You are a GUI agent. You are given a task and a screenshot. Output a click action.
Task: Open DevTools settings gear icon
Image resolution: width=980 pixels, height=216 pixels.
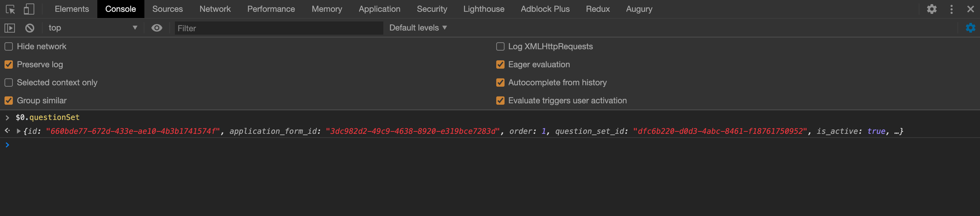point(931,9)
